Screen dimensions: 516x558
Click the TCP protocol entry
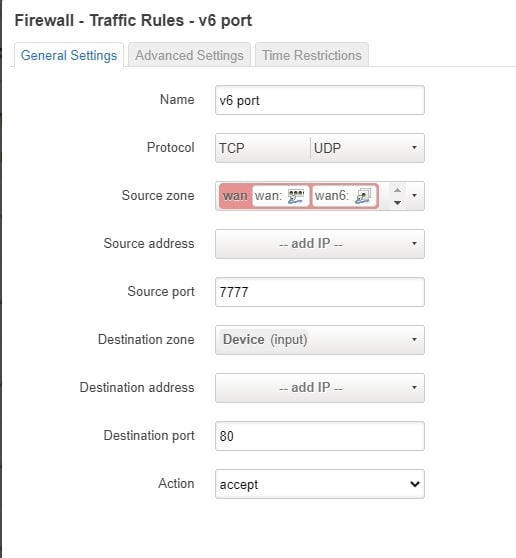click(232, 148)
